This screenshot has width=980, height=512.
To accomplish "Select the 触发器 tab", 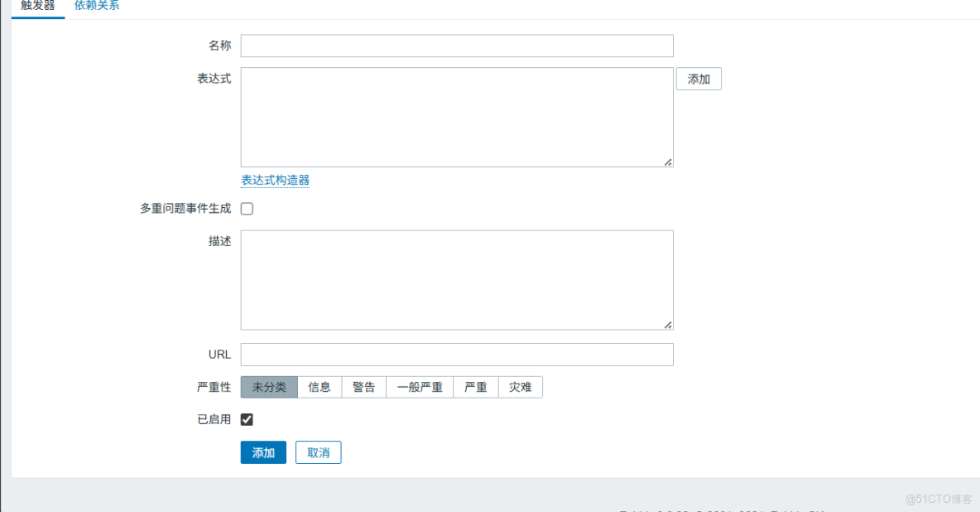I will click(x=37, y=6).
